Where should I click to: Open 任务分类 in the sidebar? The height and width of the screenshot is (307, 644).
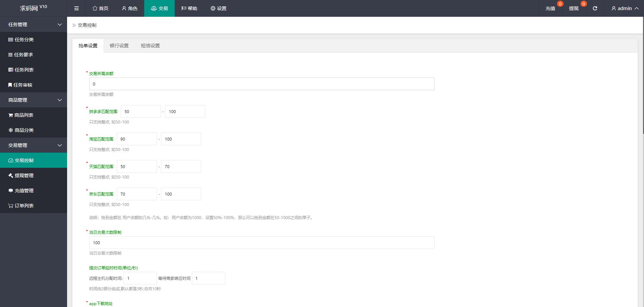pos(34,40)
